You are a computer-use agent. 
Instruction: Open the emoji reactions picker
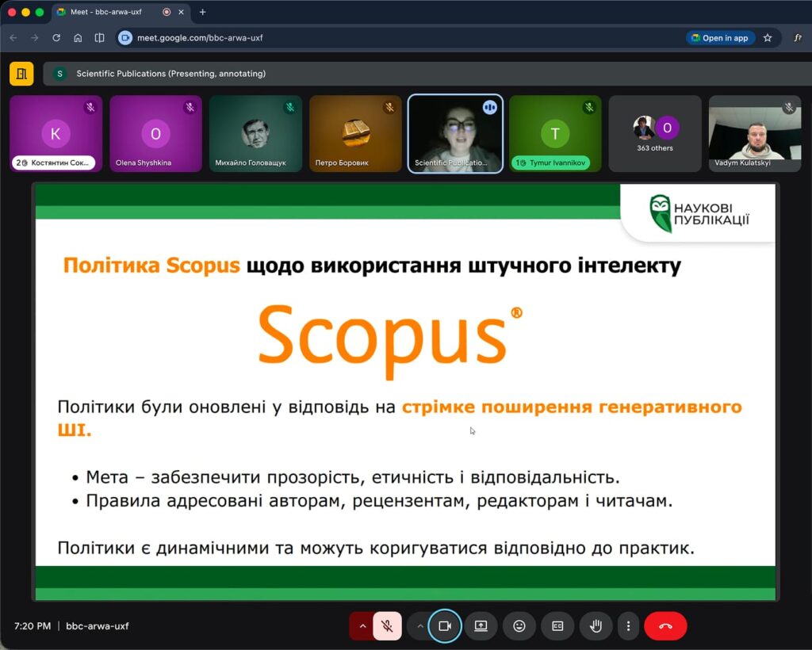pyautogui.click(x=519, y=626)
